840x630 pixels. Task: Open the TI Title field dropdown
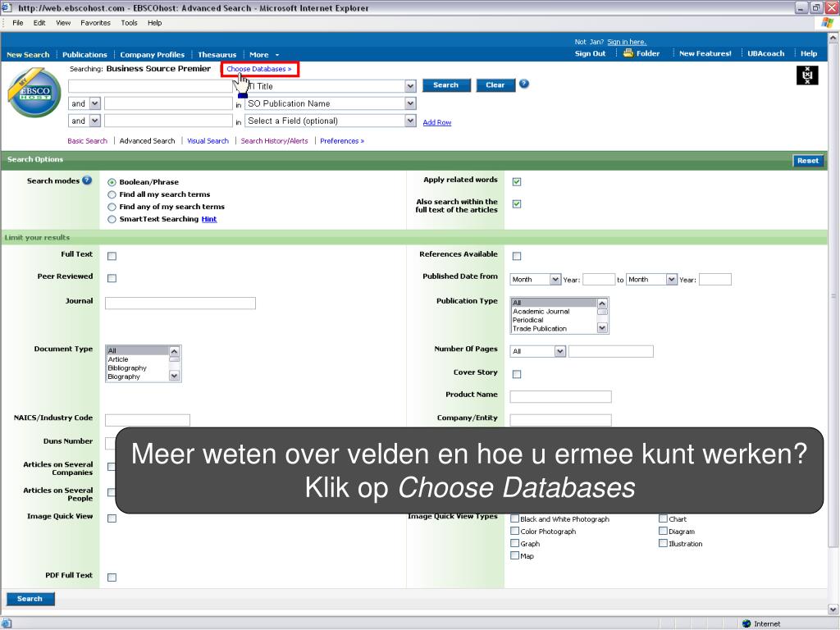[410, 85]
